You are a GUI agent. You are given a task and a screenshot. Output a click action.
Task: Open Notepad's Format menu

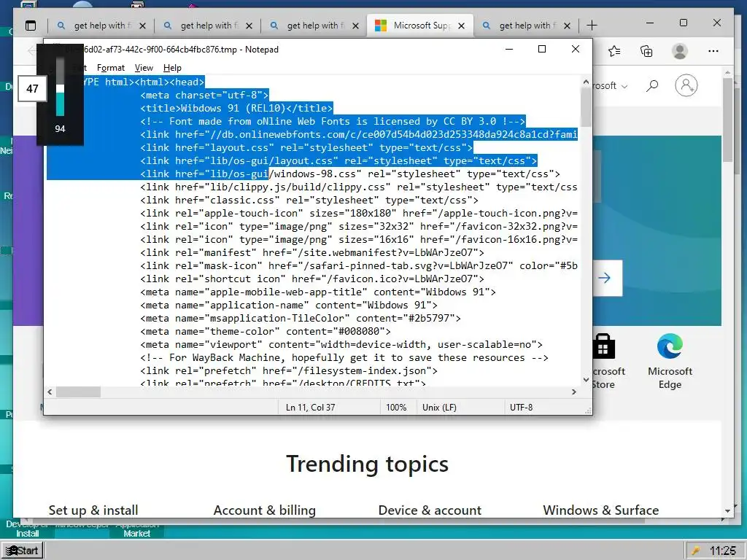tap(111, 68)
